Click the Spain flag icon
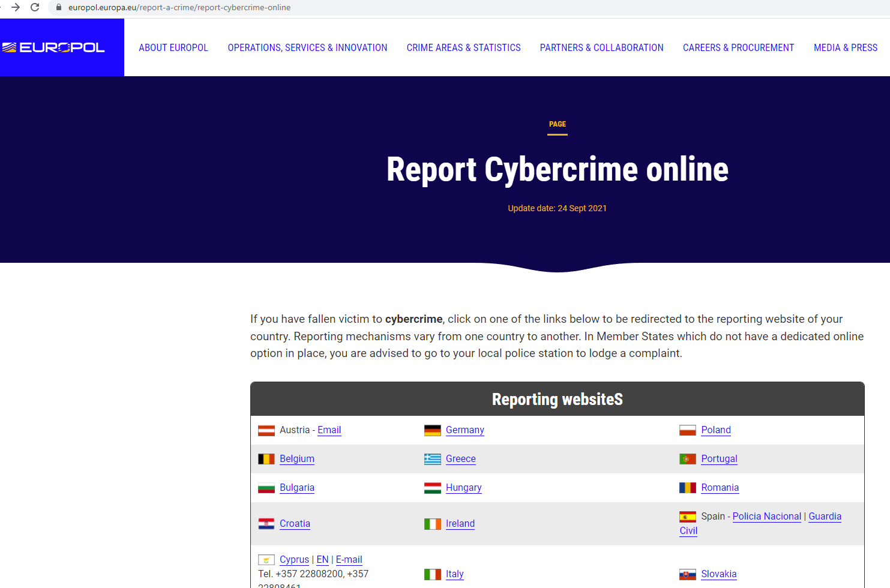890x588 pixels. 688,517
